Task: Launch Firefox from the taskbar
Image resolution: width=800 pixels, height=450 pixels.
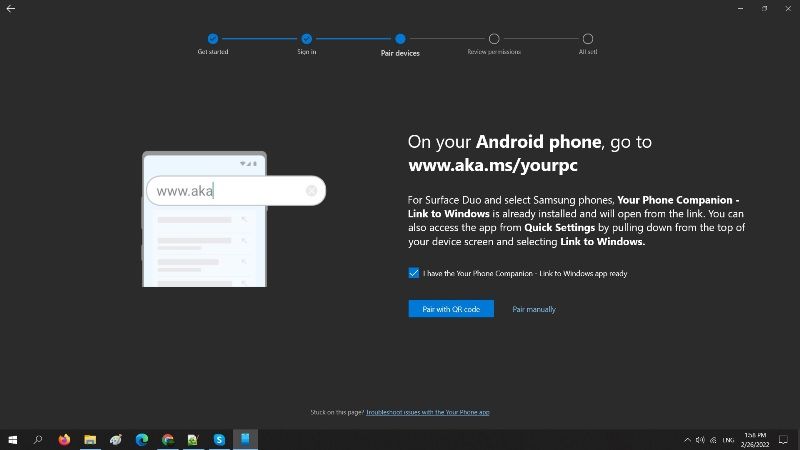Action: [x=64, y=439]
